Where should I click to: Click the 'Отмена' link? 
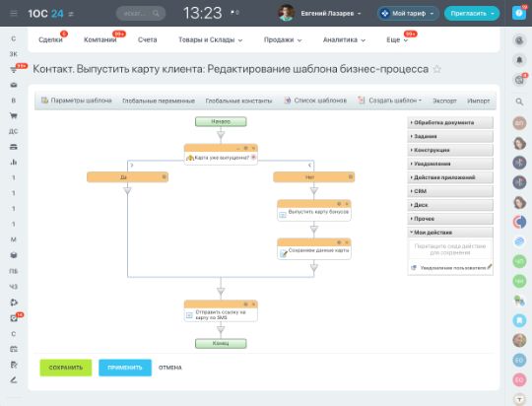[170, 368]
